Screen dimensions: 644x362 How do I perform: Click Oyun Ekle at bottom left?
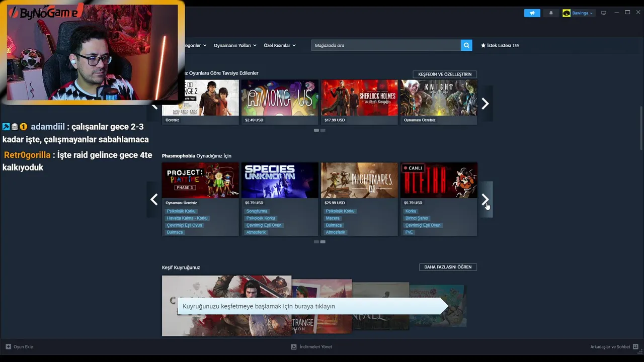(23, 347)
